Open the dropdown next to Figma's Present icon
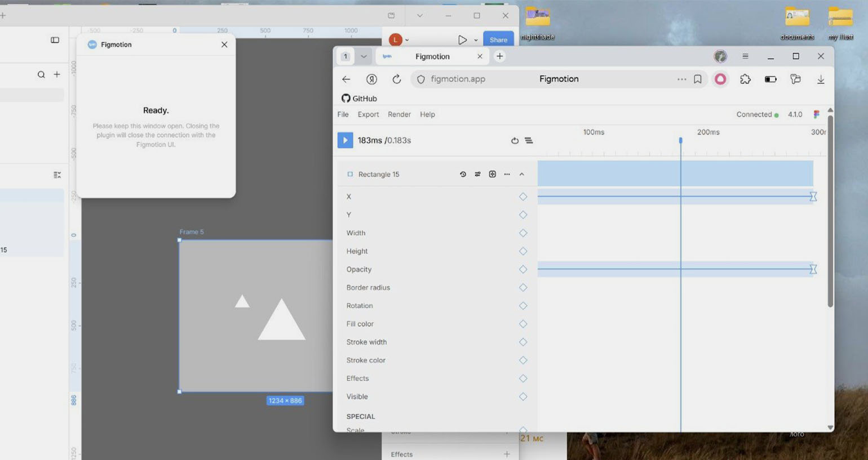 click(x=476, y=41)
